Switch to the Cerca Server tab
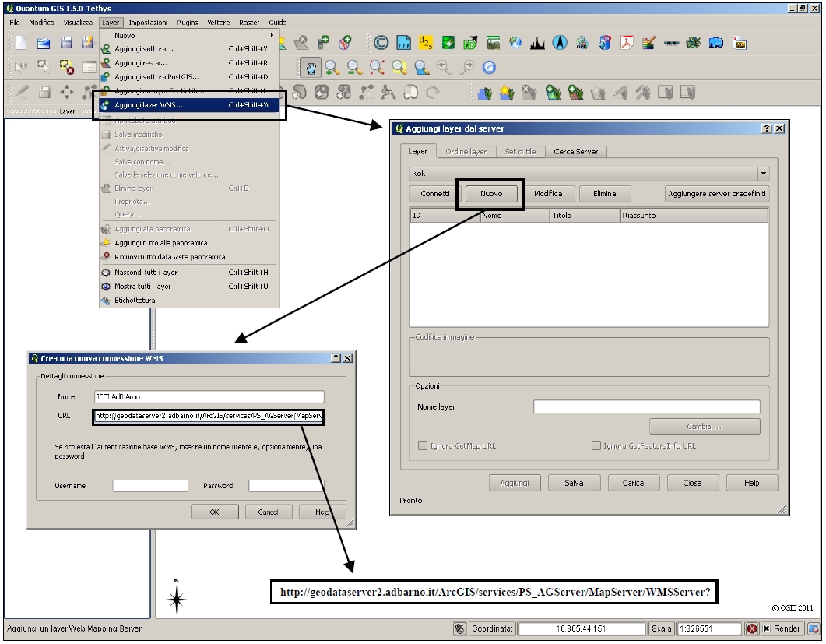This screenshot has height=644, width=826. click(x=576, y=152)
